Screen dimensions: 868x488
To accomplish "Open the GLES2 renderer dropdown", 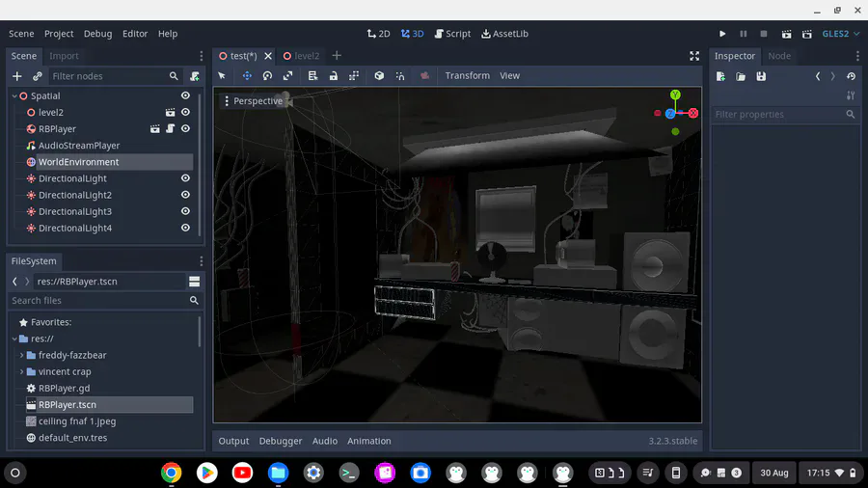I will [x=840, y=34].
